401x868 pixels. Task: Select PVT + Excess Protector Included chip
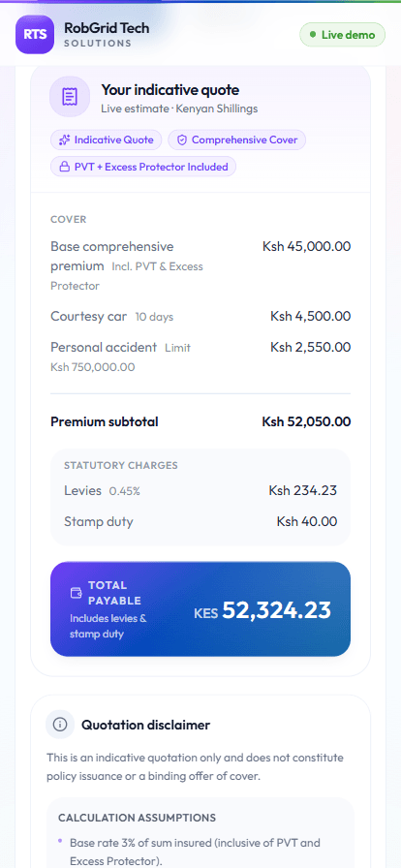[x=143, y=167]
